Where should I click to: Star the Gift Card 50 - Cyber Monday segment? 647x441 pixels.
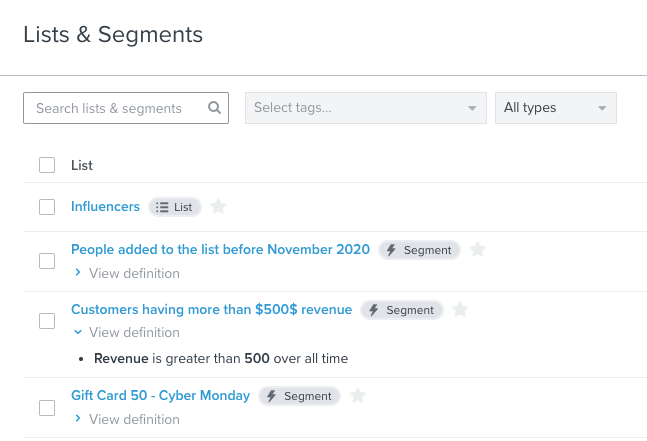coord(357,396)
